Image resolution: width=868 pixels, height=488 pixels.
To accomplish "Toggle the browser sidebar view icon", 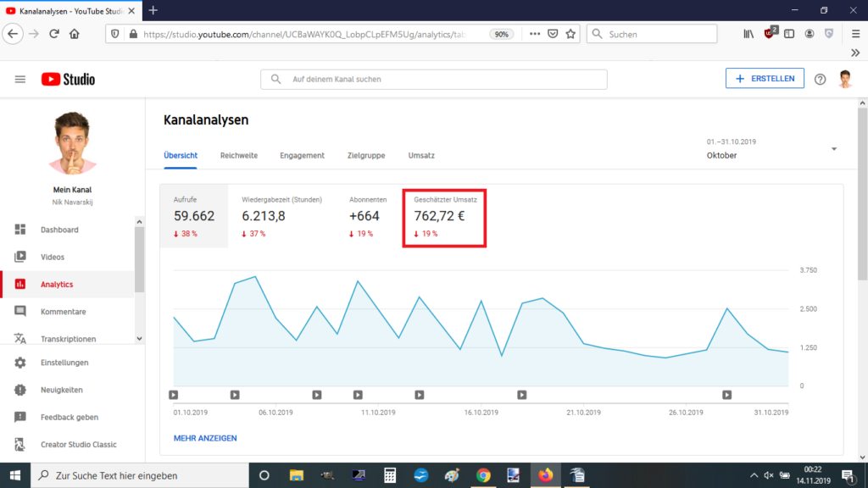I will [789, 34].
